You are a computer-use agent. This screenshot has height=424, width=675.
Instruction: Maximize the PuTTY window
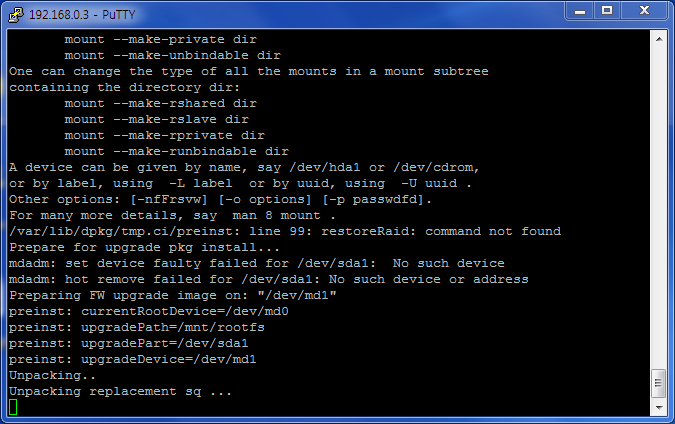606,11
